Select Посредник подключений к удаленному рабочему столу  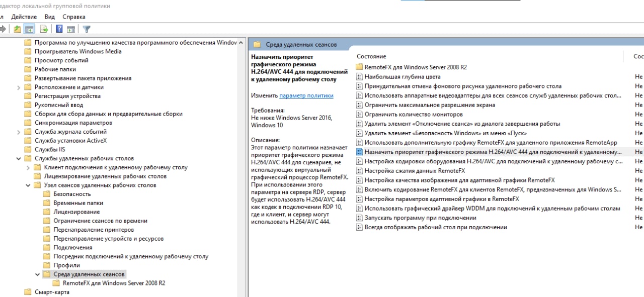[131, 256]
